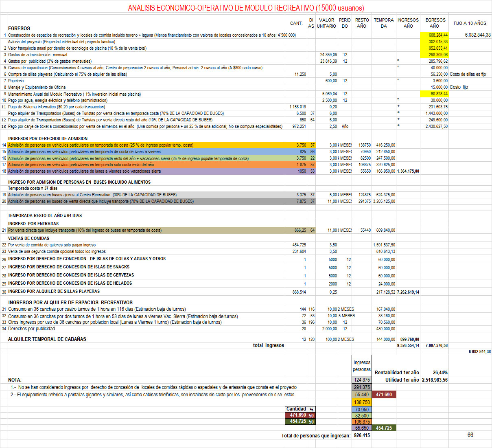
Task: Click the value 3.205.125,00
Action: pyautogui.click(x=384, y=201)
